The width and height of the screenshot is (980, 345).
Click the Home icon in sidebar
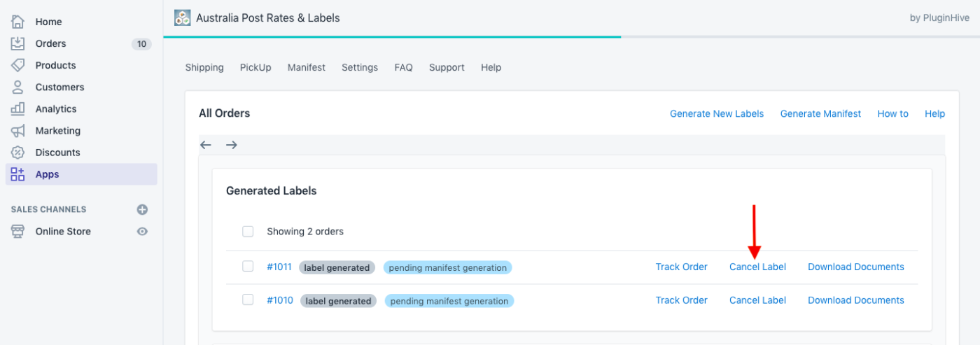[17, 22]
